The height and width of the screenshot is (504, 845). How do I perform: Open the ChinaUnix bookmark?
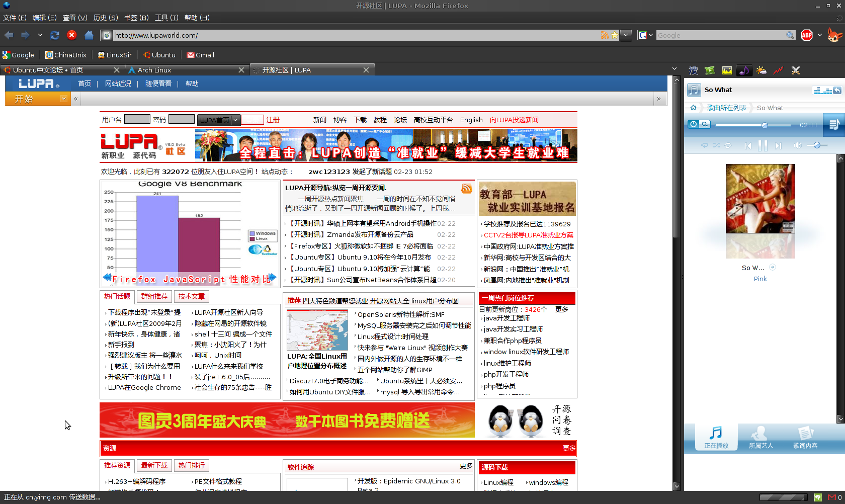(x=66, y=55)
